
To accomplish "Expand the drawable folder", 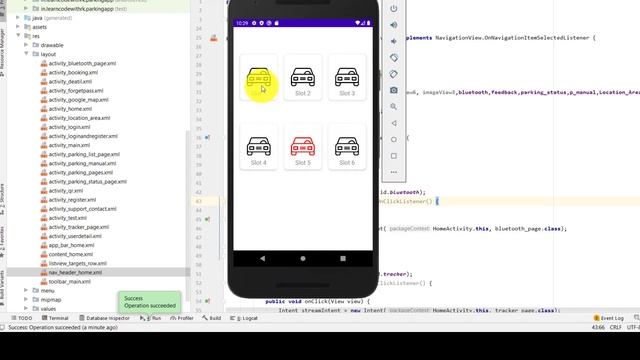I will click(x=26, y=45).
